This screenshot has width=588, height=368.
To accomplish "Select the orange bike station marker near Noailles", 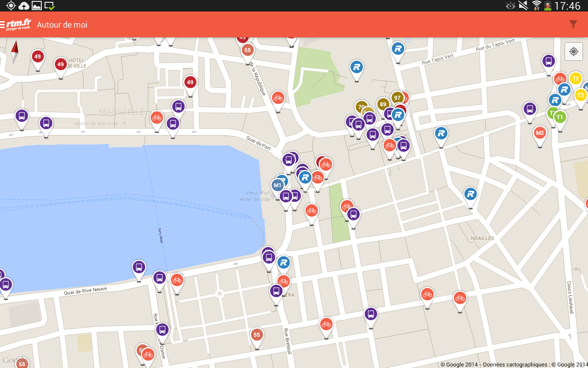I will coord(460,298).
